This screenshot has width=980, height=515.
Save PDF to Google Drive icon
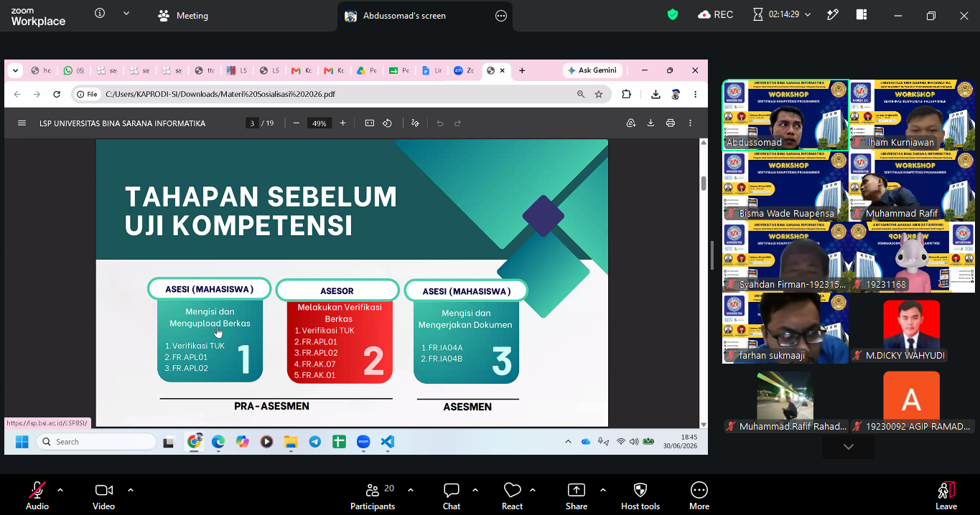pyautogui.click(x=631, y=123)
